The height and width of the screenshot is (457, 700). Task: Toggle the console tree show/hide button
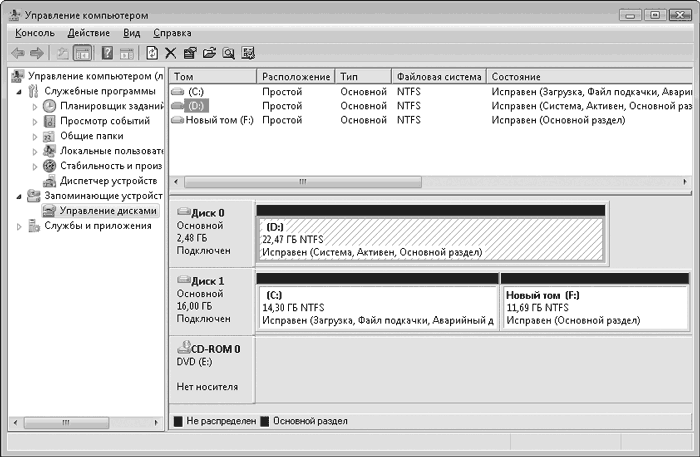pyautogui.click(x=83, y=53)
